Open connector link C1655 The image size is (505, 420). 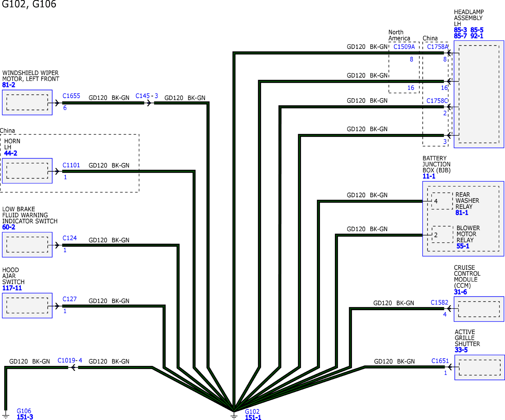pos(71,96)
